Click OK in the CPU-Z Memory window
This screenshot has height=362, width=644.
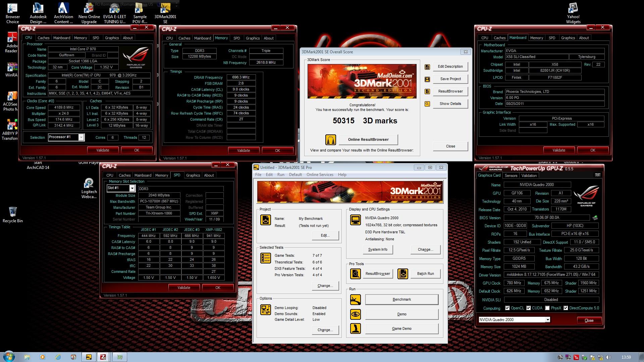[x=277, y=150]
